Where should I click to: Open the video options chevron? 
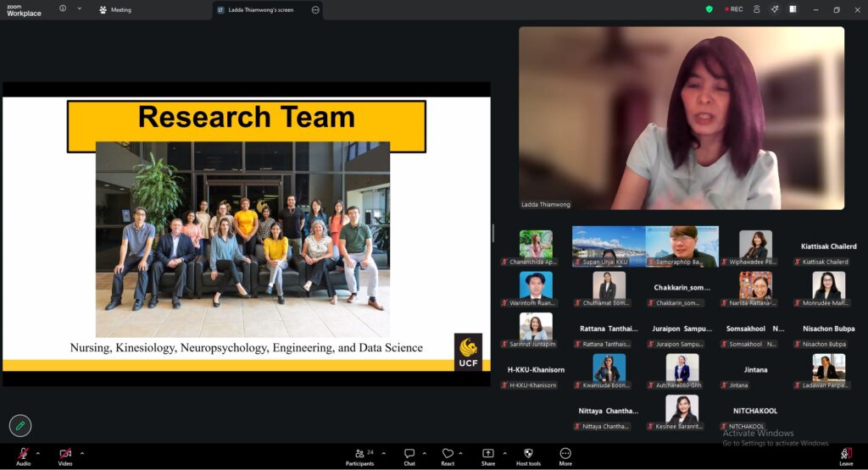coord(82,453)
